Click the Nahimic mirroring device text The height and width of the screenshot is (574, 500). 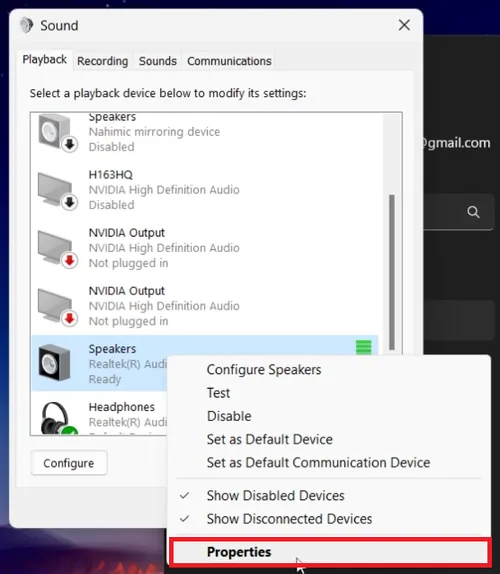pyautogui.click(x=154, y=132)
